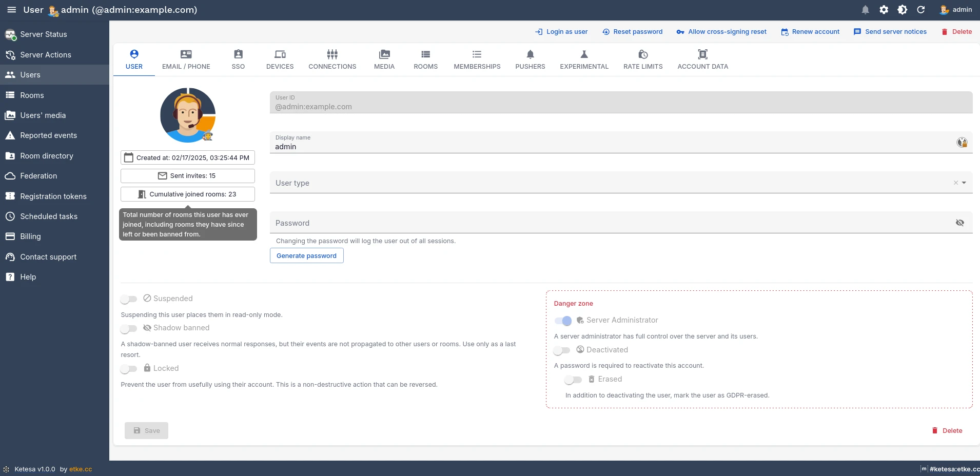The image size is (980, 476).
Task: Click the Generate password button
Action: (x=306, y=255)
